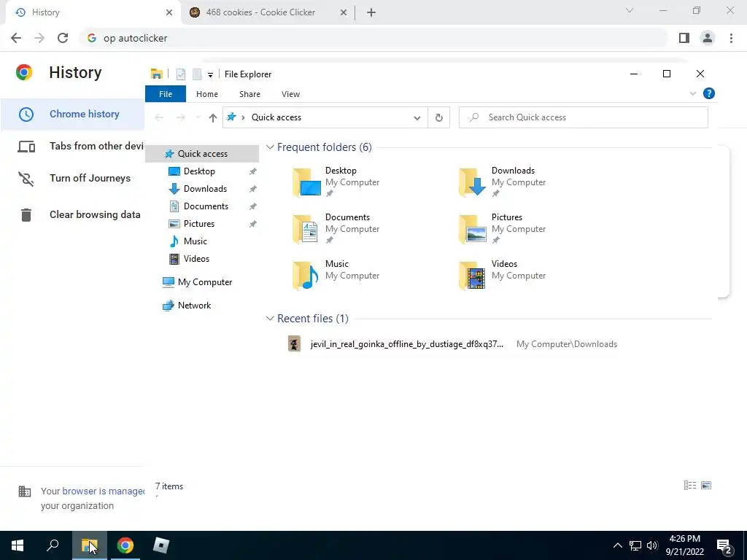Viewport: 747px width, 560px height.
Task: Select Chrome history in sidebar
Action: [72, 114]
